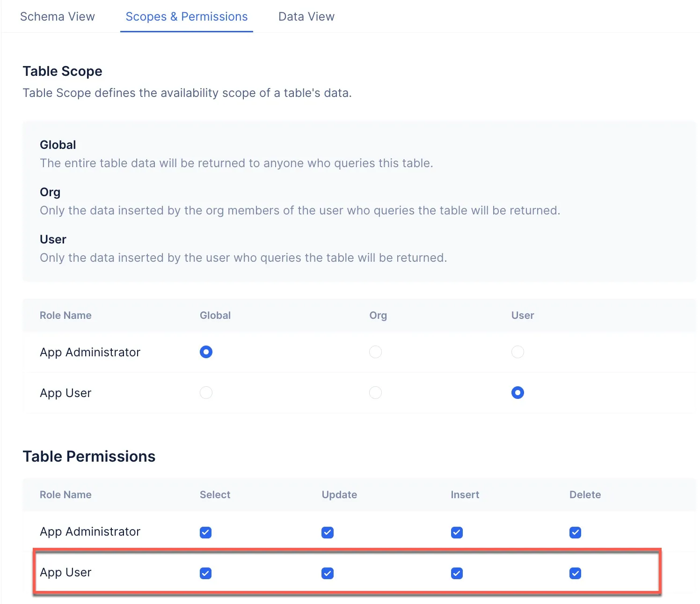Image resolution: width=700 pixels, height=604 pixels.
Task: Switch to the Data View tab
Action: (306, 16)
